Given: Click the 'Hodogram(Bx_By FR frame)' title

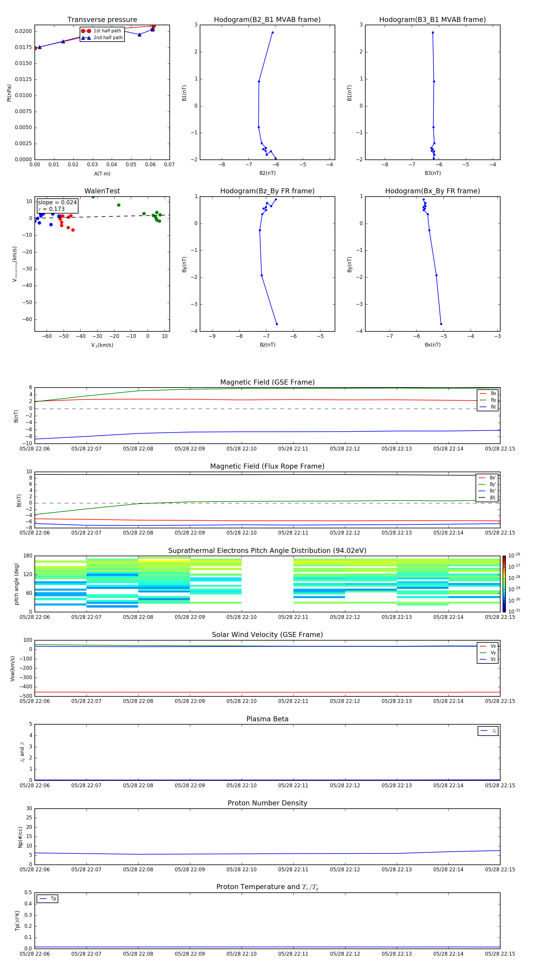Looking at the screenshot, I should pyautogui.click(x=432, y=191).
